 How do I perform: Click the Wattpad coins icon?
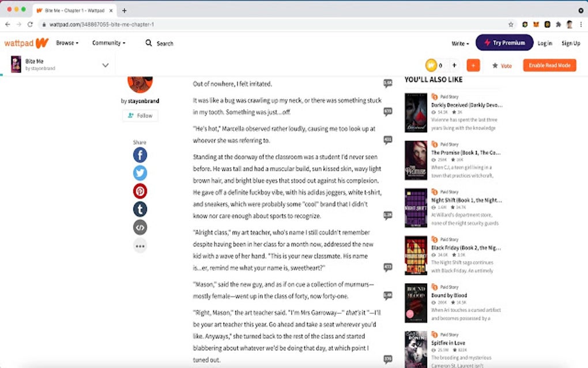pyautogui.click(x=431, y=65)
